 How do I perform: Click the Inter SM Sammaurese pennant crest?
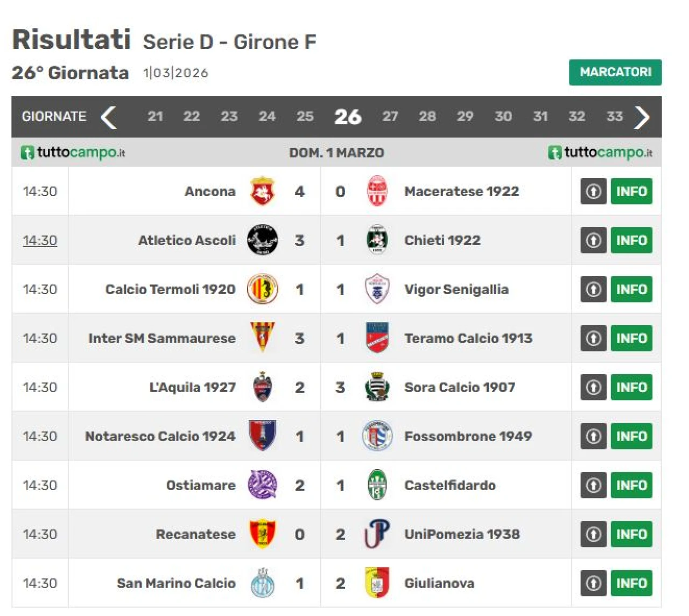[x=263, y=338]
